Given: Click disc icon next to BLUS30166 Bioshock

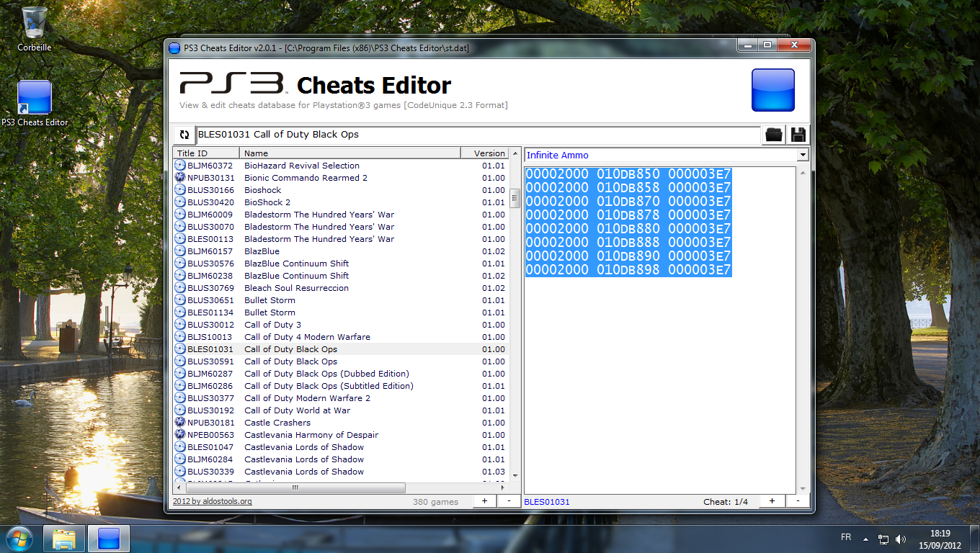Looking at the screenshot, I should (180, 190).
